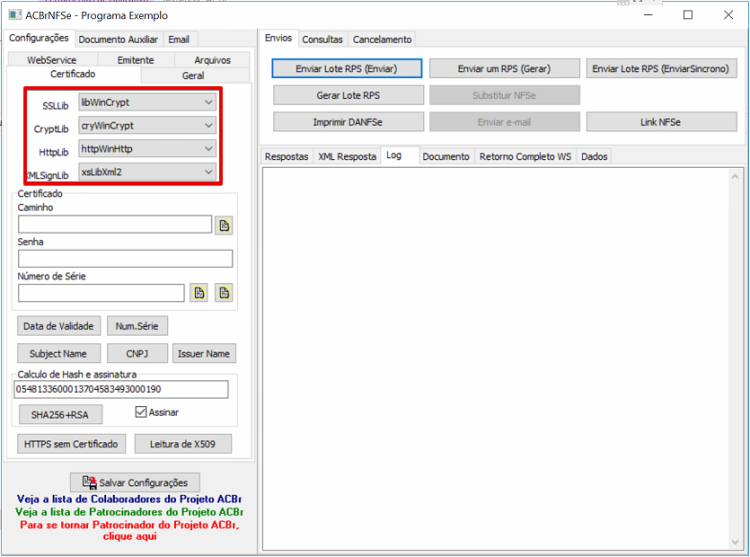
Task: Select the Certificado tab
Action: click(73, 74)
